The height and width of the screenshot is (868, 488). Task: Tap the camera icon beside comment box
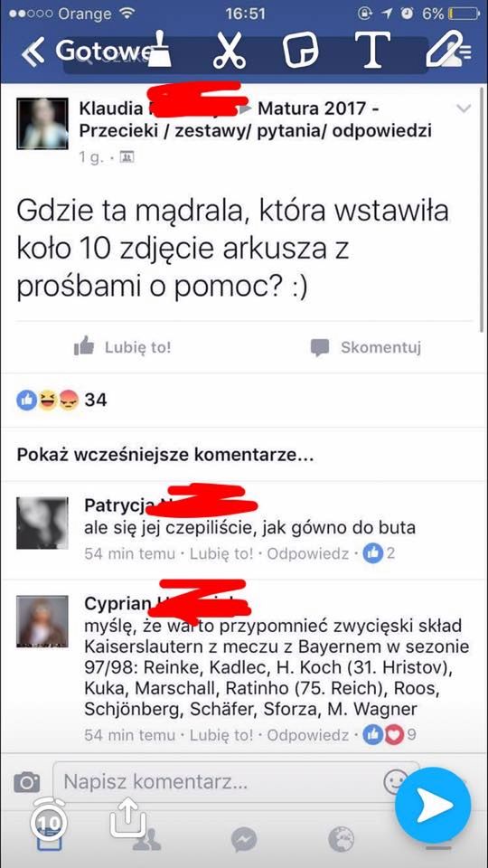pos(26,781)
